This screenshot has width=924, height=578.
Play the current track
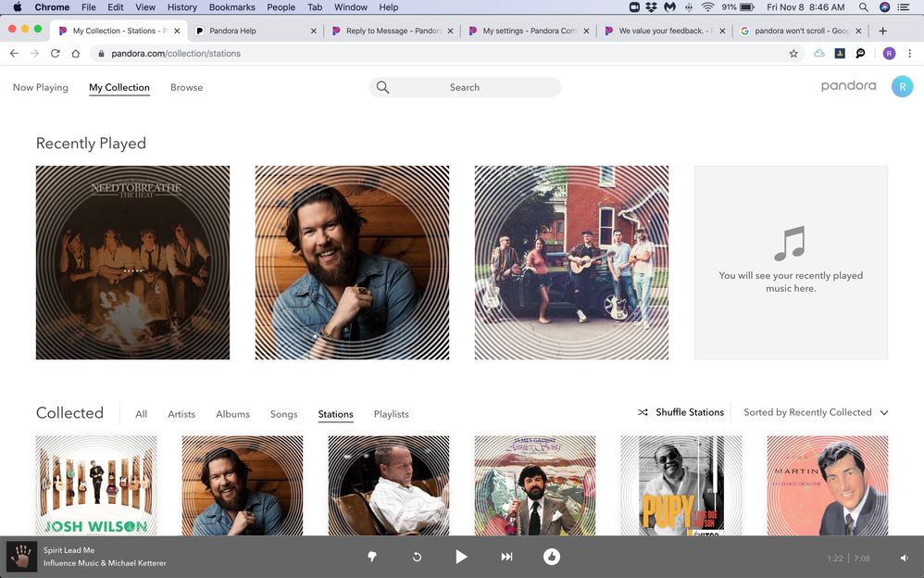461,557
